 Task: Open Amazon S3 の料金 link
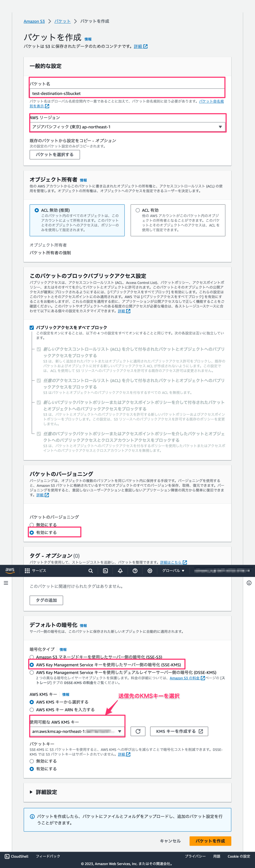(x=187, y=678)
